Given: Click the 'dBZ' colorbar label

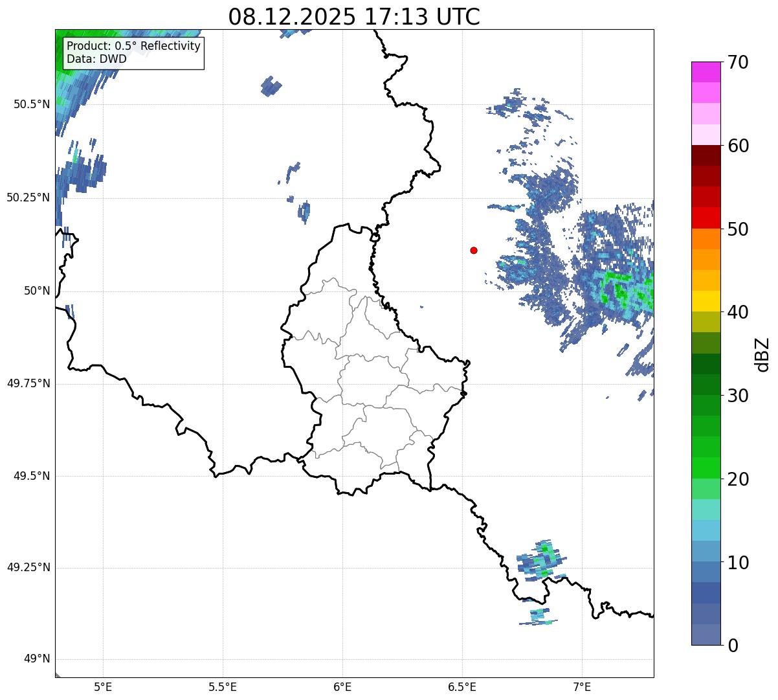Looking at the screenshot, I should coord(762,354).
